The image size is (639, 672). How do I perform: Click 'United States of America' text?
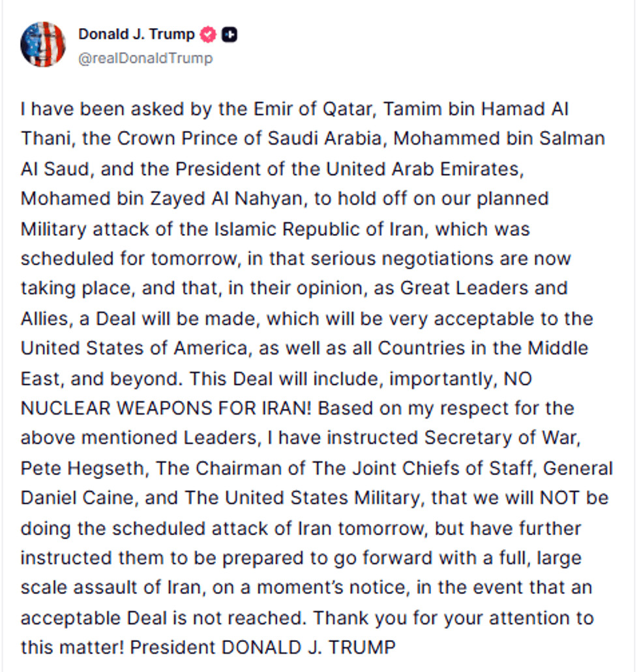pos(134,348)
